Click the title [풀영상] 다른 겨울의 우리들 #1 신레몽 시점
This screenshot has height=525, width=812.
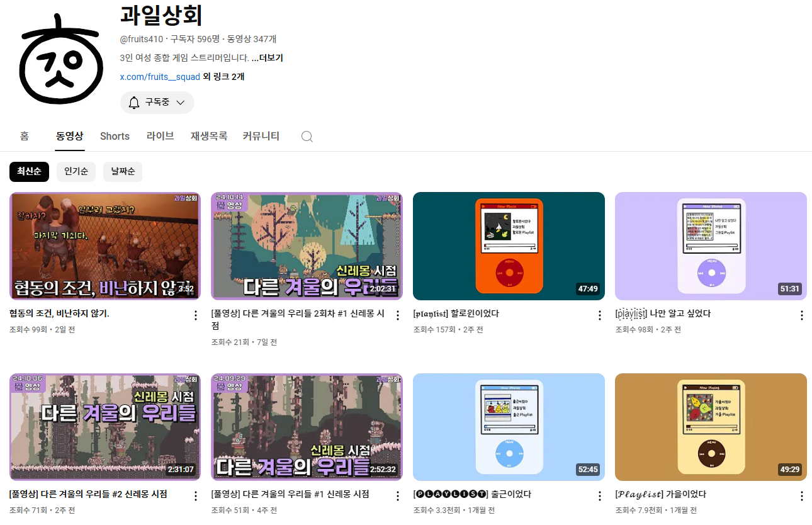point(290,494)
